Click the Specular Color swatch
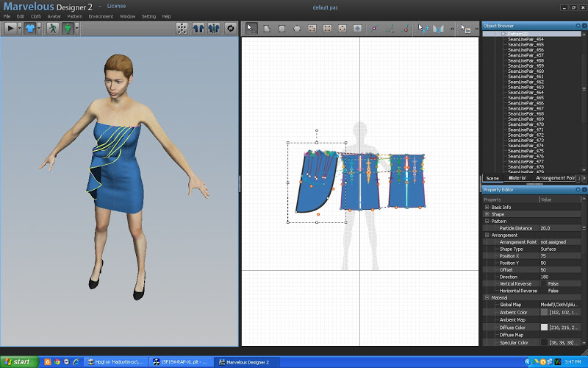The width and height of the screenshot is (588, 368). [544, 342]
